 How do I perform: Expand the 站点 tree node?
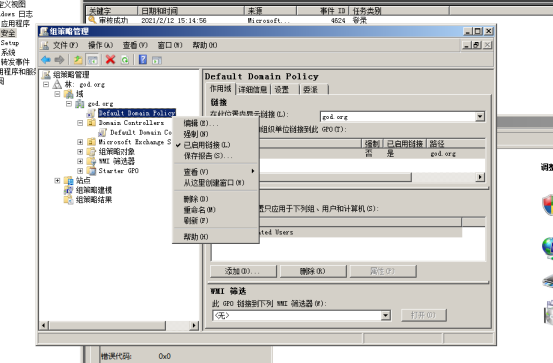pos(57,181)
